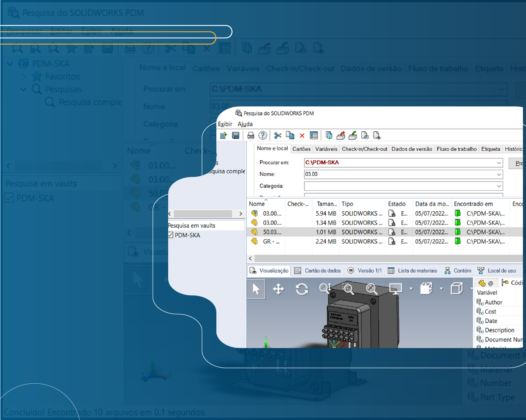Open the Categoria dropdown list

click(498, 186)
